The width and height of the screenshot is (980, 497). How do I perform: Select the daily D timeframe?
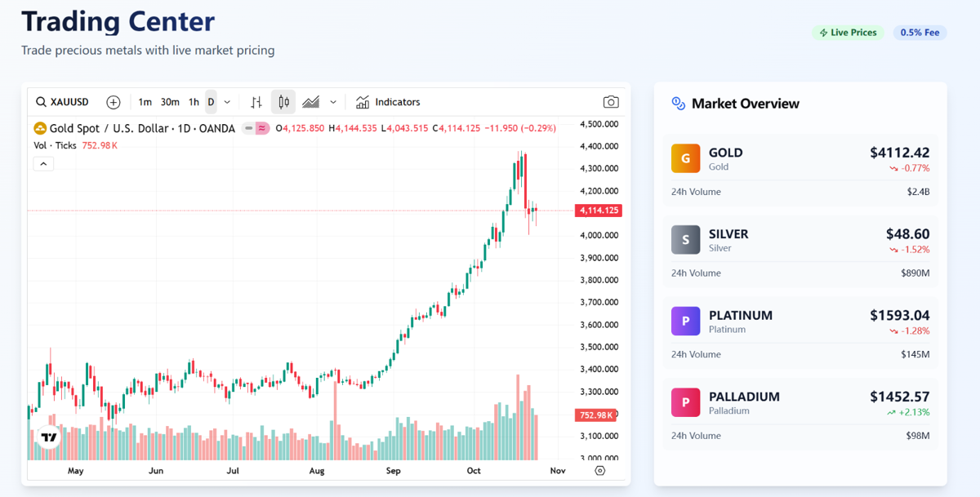(211, 102)
